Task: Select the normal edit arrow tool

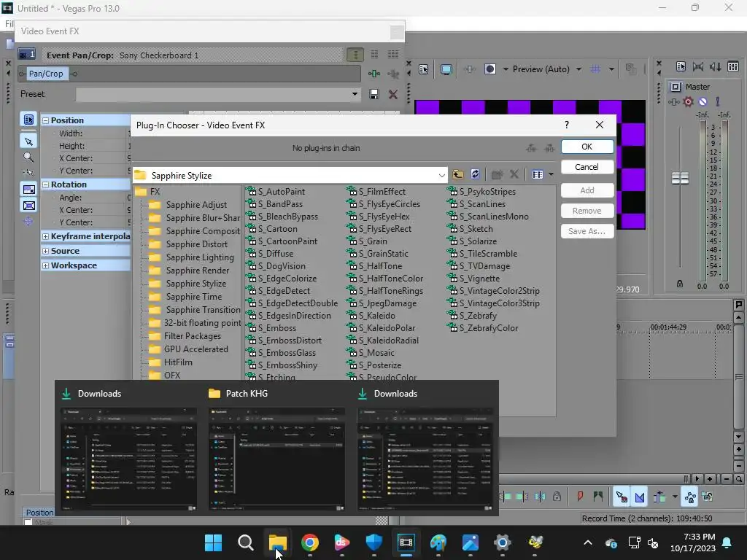Action: pos(28,141)
